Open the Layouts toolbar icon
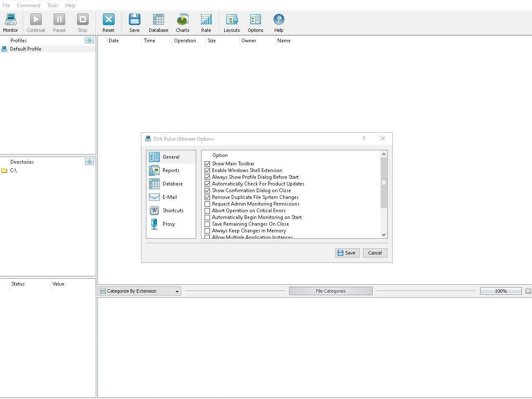Viewport: 532px width, 399px height. pyautogui.click(x=232, y=23)
